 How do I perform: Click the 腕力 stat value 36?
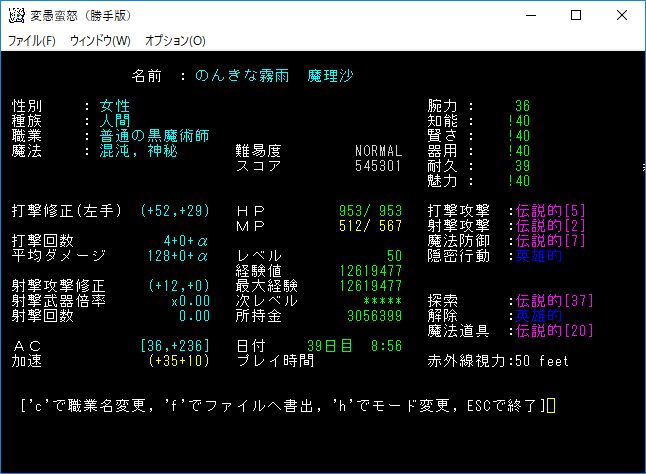pyautogui.click(x=522, y=106)
